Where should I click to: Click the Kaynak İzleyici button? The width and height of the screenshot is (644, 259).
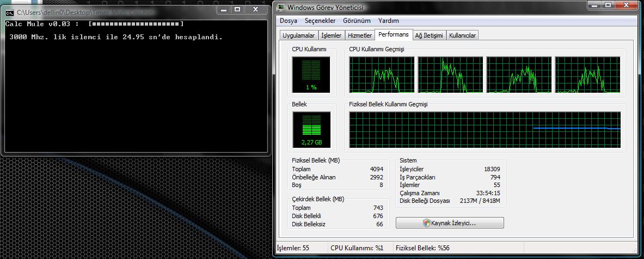pos(450,223)
